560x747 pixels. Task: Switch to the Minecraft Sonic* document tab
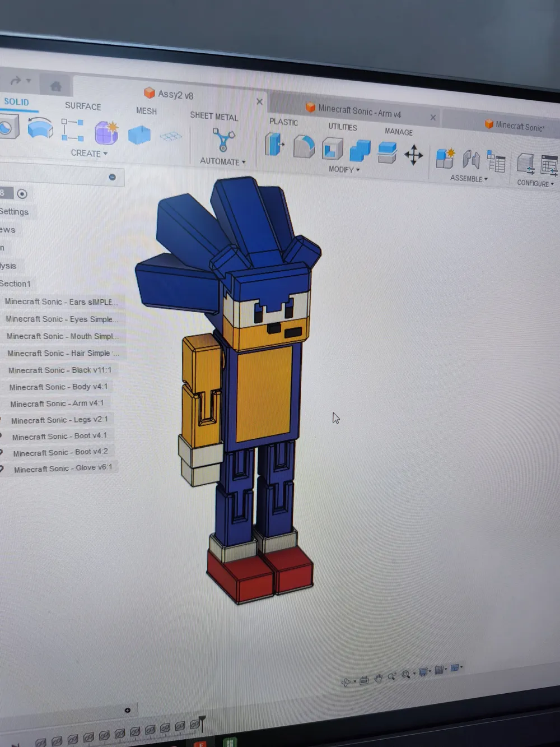[x=515, y=126]
